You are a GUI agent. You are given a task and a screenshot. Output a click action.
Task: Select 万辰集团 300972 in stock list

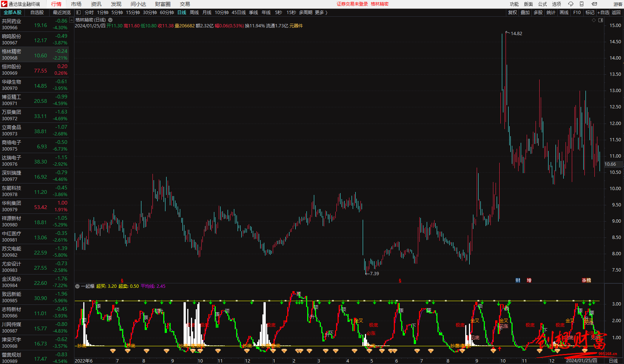(x=34, y=115)
